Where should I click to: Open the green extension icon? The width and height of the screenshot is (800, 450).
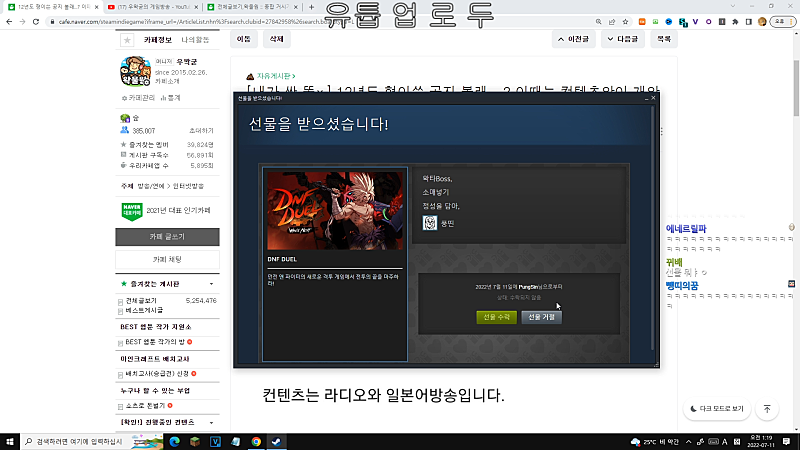click(655, 22)
